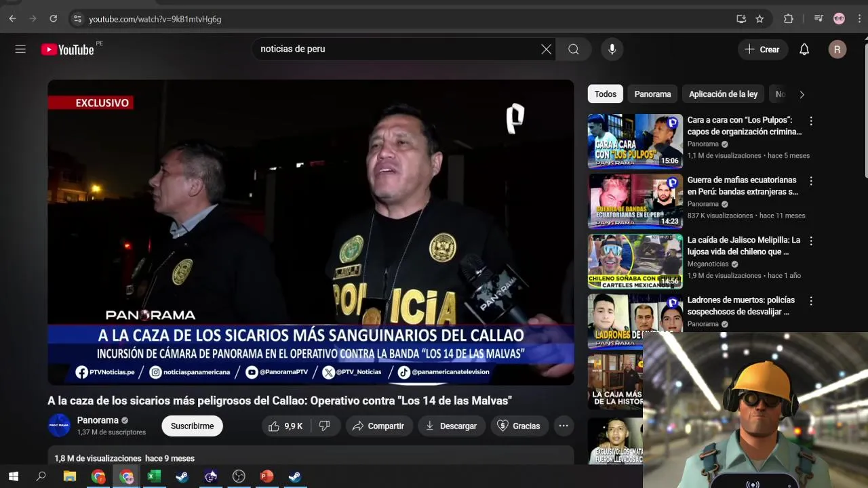
Task: Dislike the video
Action: pos(325,426)
